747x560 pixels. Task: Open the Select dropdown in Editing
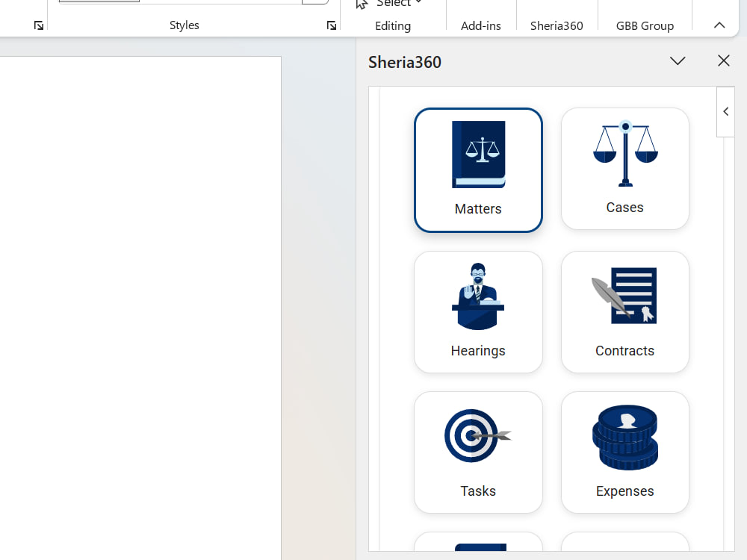389,3
